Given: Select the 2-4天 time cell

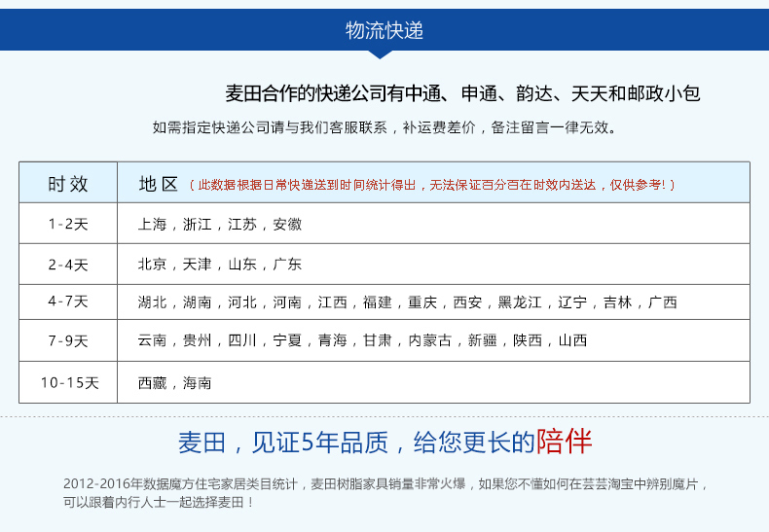Looking at the screenshot, I should click(x=68, y=264).
